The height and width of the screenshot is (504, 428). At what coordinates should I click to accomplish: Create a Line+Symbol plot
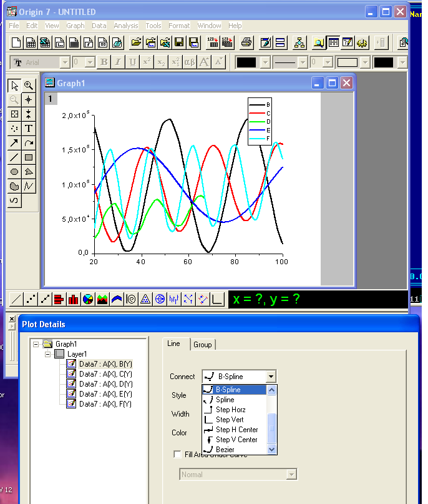click(45, 299)
